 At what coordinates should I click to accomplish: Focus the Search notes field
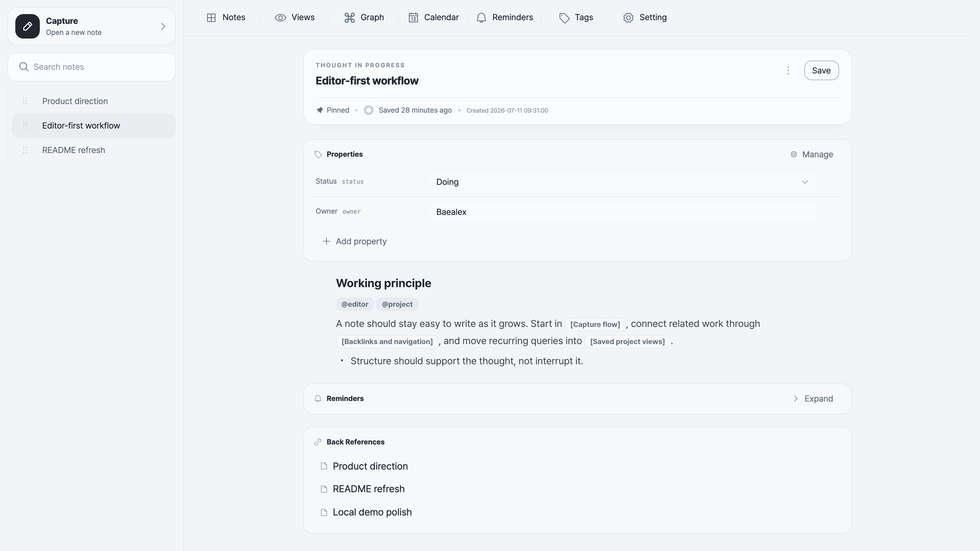pos(91,67)
